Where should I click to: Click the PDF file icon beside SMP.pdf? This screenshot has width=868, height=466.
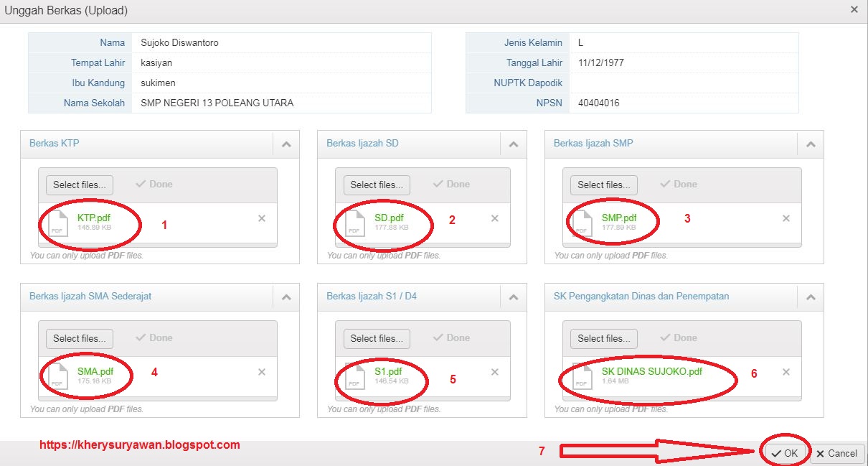[x=582, y=223]
